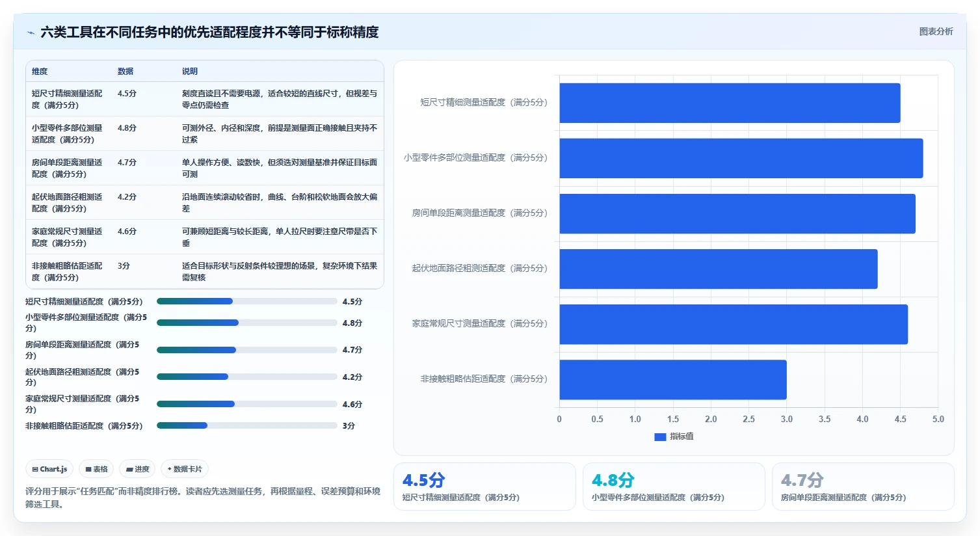Click the 说明 column header
This screenshot has width=980, height=536.
point(190,72)
